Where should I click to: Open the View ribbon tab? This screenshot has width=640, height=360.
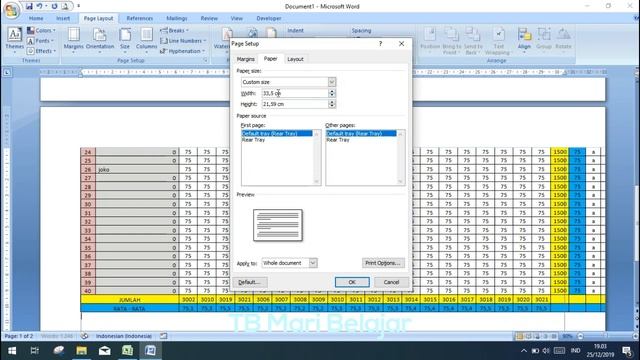pyautogui.click(x=237, y=18)
